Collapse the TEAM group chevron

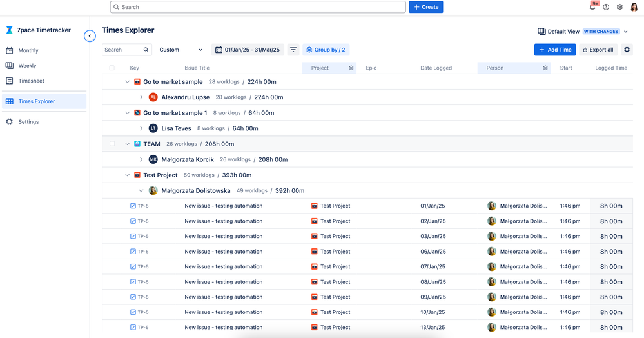(x=128, y=144)
